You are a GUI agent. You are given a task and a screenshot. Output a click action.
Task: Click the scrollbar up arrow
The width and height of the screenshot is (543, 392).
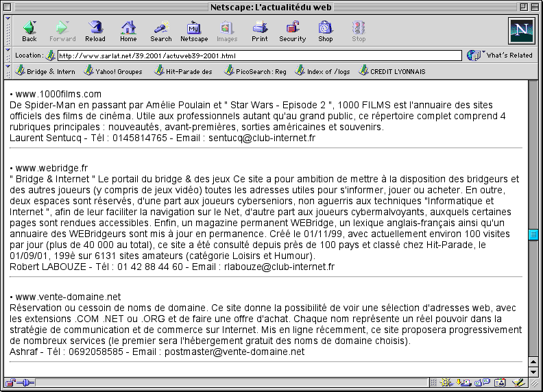[533, 362]
